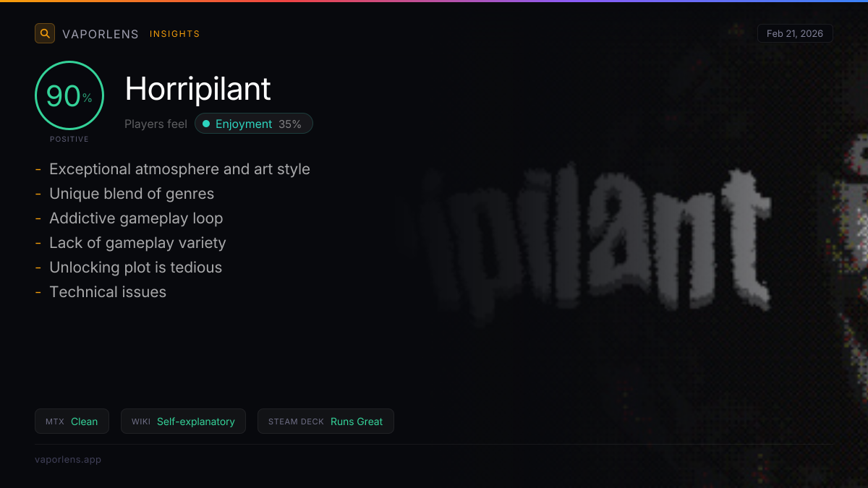Click the VaporLens magnifier logo icon
Image resolution: width=868 pixels, height=488 pixels.
[x=45, y=33]
